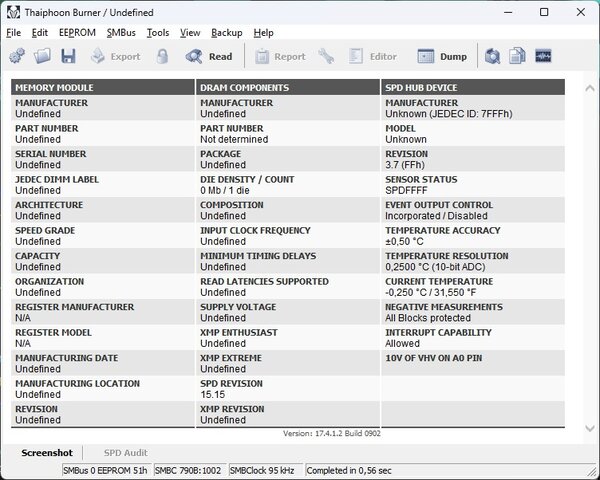600x480 pixels.
Task: Open the Tools menu
Action: tap(158, 33)
